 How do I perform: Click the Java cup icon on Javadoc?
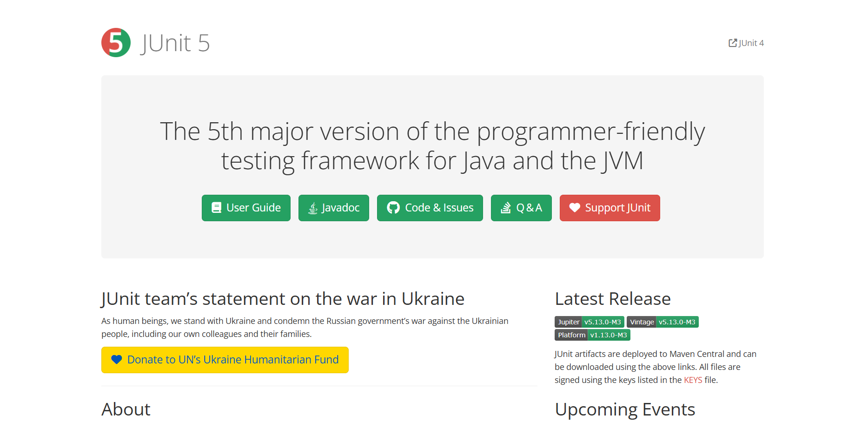(x=313, y=208)
